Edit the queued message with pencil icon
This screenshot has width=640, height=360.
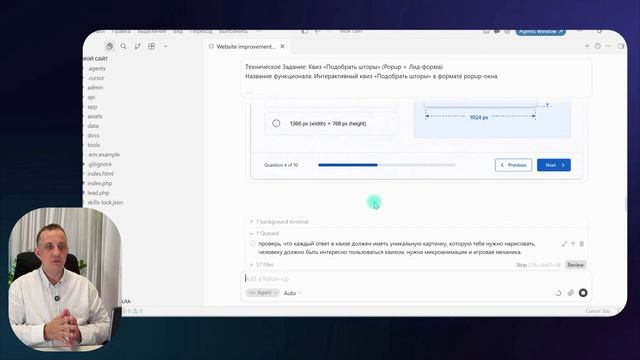(564, 244)
